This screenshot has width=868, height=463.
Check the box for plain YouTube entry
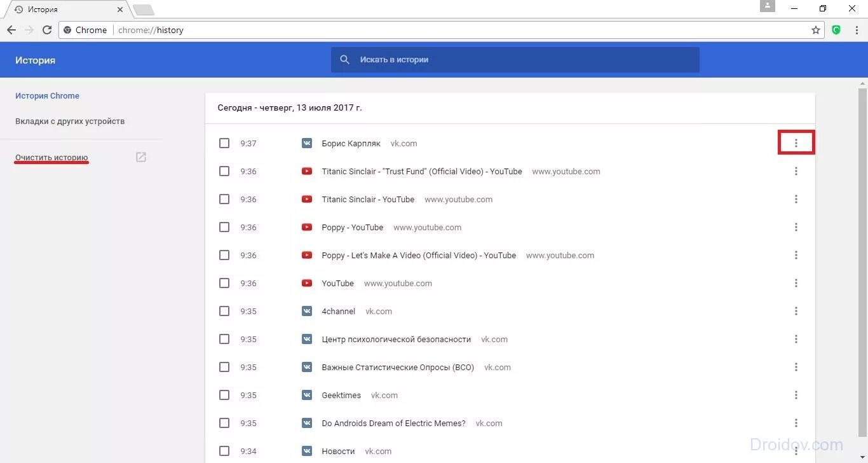[224, 283]
